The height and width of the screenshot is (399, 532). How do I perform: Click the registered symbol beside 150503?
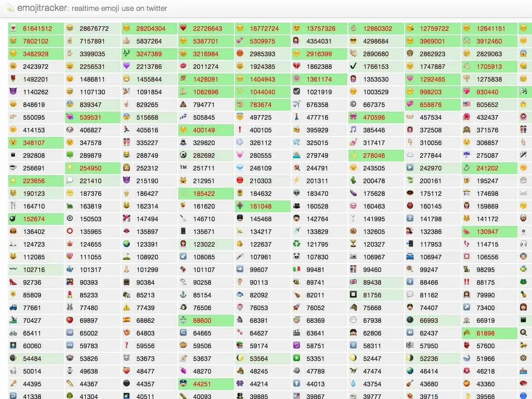70,219
